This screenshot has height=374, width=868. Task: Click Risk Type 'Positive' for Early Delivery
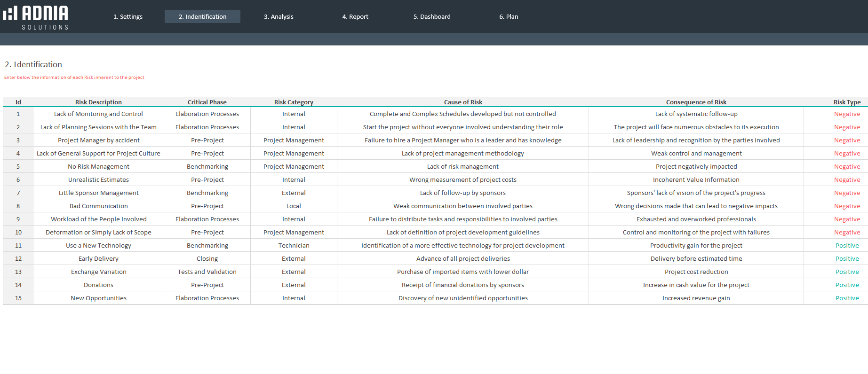tap(847, 258)
